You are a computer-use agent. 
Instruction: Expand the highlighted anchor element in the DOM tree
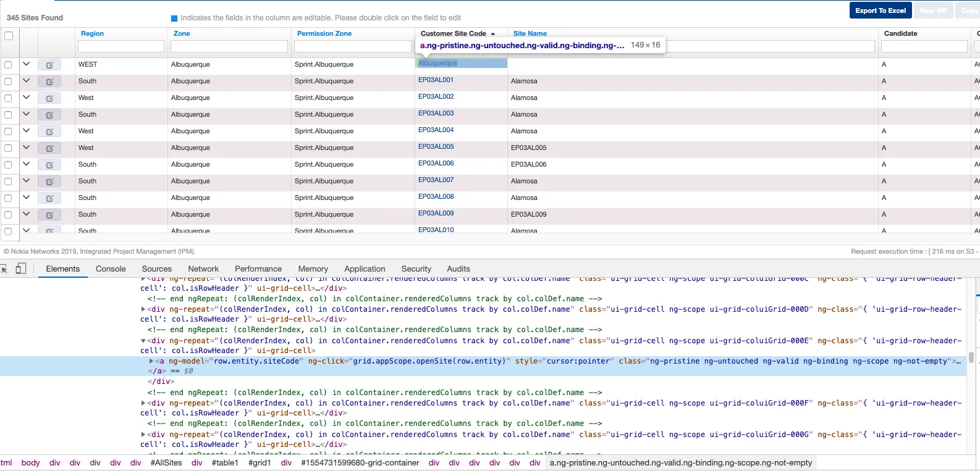pos(151,361)
